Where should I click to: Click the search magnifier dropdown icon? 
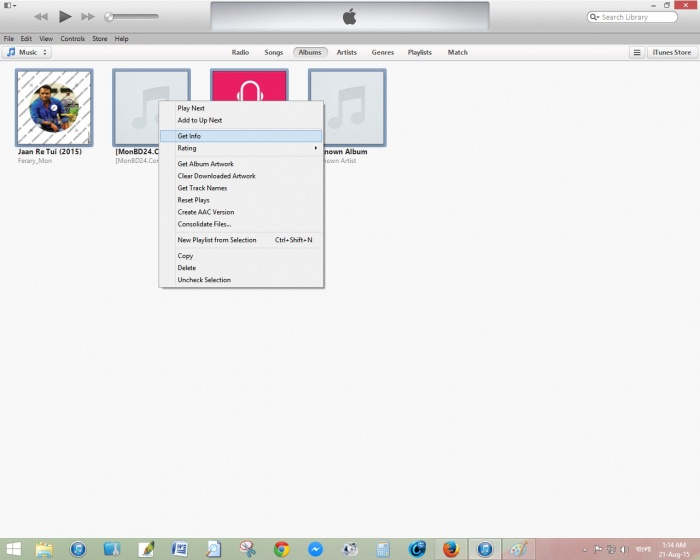point(594,17)
